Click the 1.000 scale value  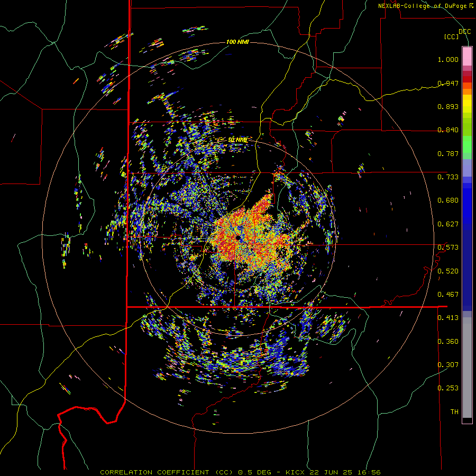click(x=448, y=59)
